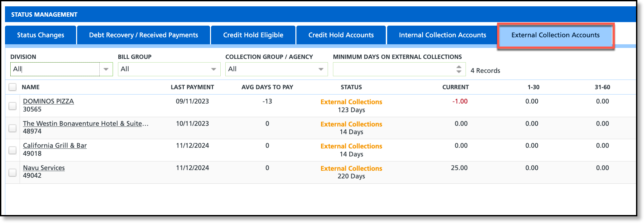Click External Collections status for DOMINOS PIZZA
The image size is (644, 223).
tap(351, 102)
